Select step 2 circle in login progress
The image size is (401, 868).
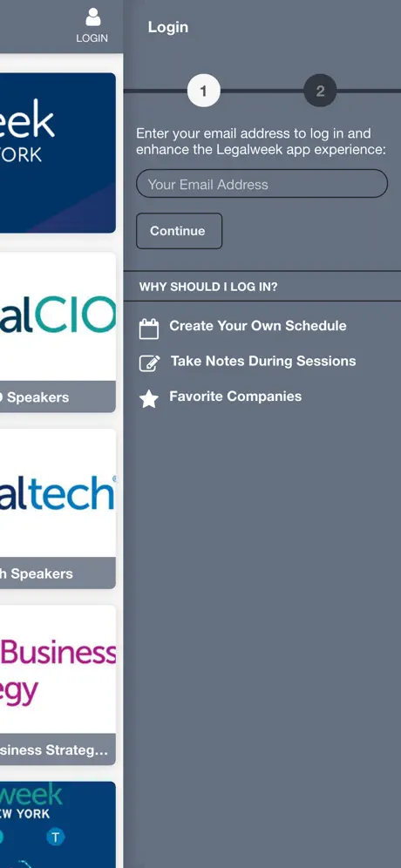point(320,91)
